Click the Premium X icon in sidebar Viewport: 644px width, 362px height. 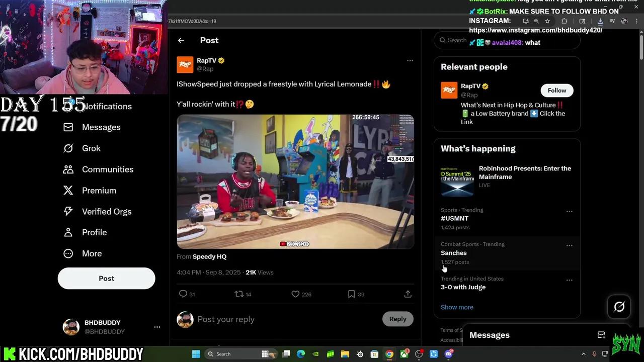(68, 191)
